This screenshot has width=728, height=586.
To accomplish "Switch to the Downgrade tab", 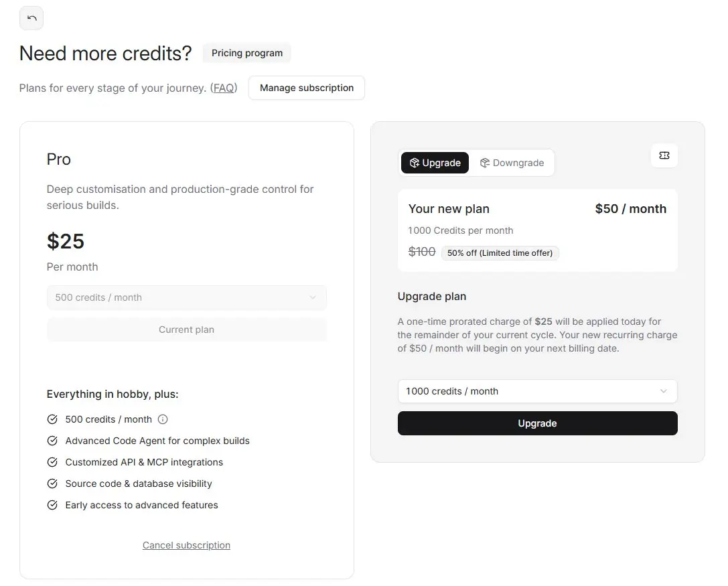I will point(512,163).
